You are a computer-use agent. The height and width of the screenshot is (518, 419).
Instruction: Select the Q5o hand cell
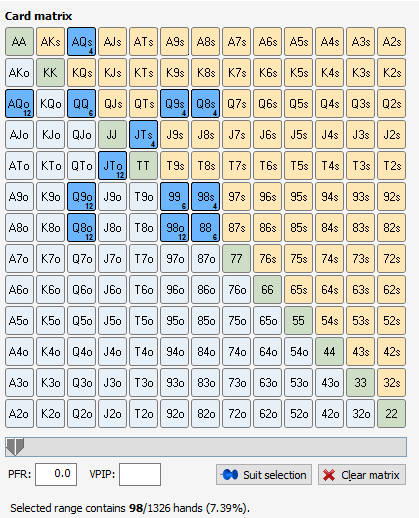pos(81,321)
